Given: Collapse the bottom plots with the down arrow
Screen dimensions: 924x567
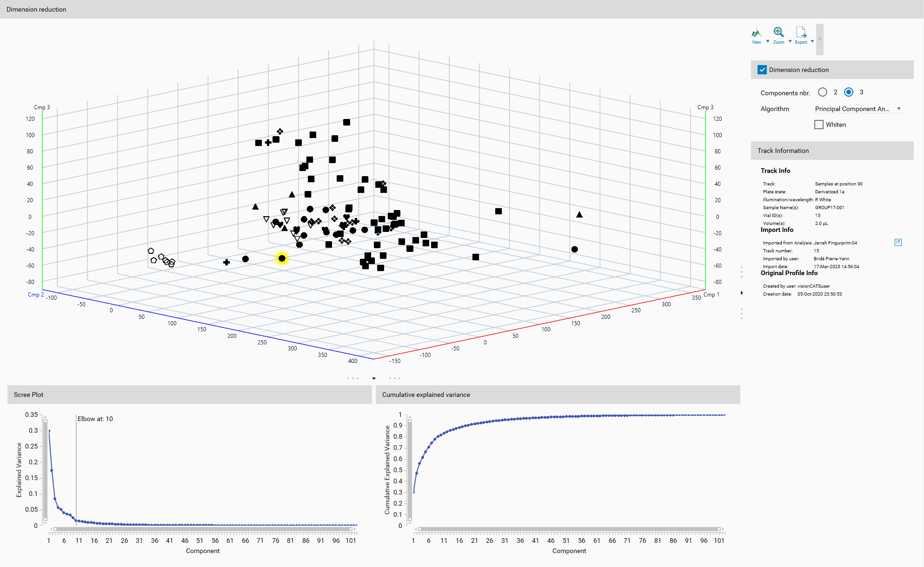Looking at the screenshot, I should click(x=374, y=378).
